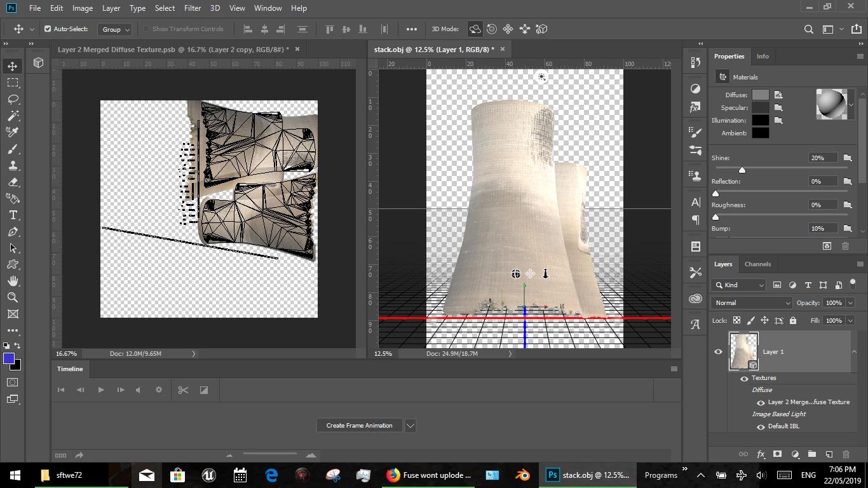Screen dimensions: 868x488
Task: Uncheck the Auto-Select checkbox
Action: tap(48, 29)
